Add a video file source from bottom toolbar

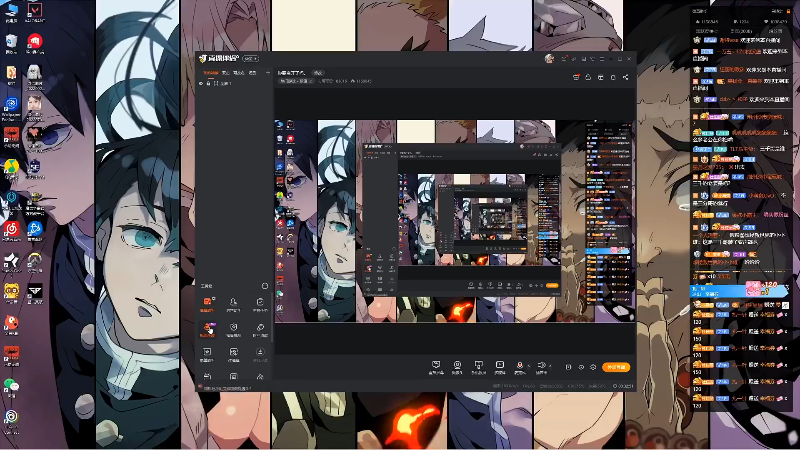pos(500,367)
